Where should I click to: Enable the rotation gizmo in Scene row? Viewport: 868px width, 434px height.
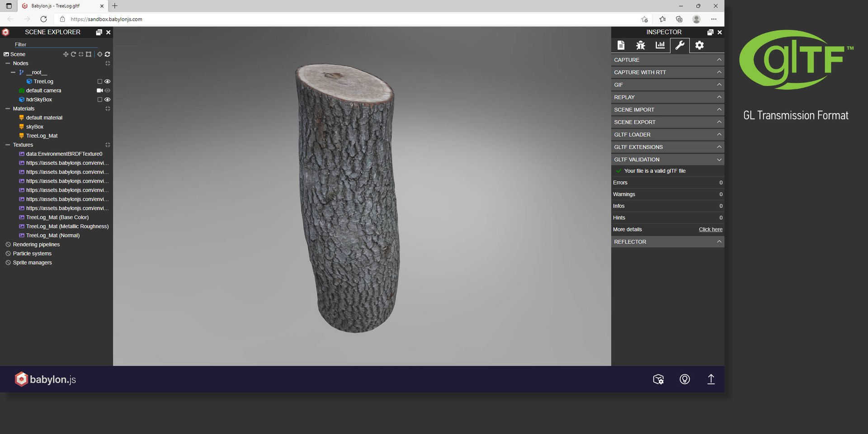[73, 54]
